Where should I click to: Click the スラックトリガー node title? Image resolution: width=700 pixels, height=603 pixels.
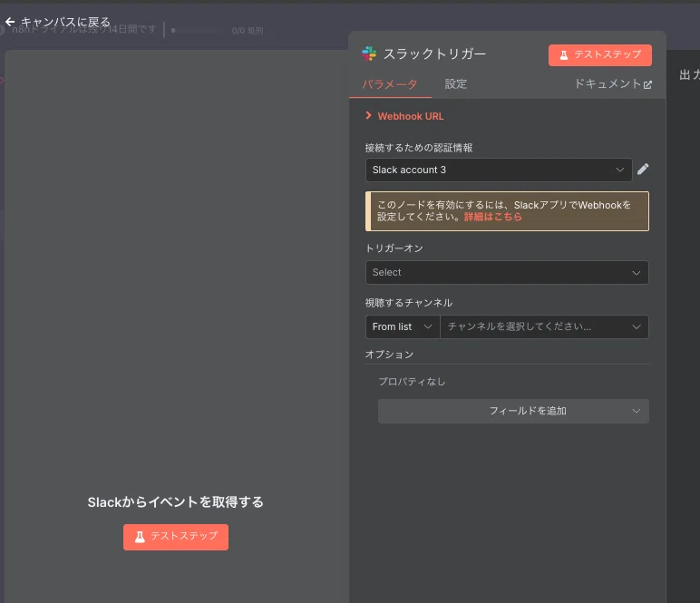pyautogui.click(x=434, y=54)
